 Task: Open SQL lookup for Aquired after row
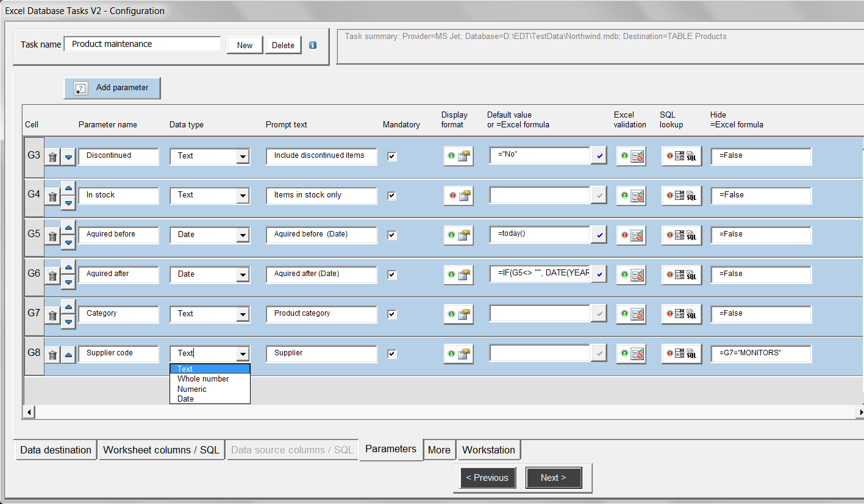[682, 275]
